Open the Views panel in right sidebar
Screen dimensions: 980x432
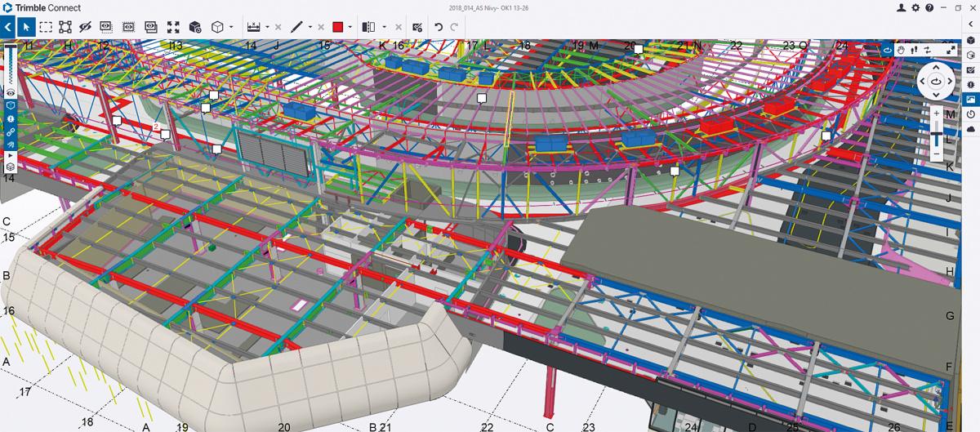970,100
